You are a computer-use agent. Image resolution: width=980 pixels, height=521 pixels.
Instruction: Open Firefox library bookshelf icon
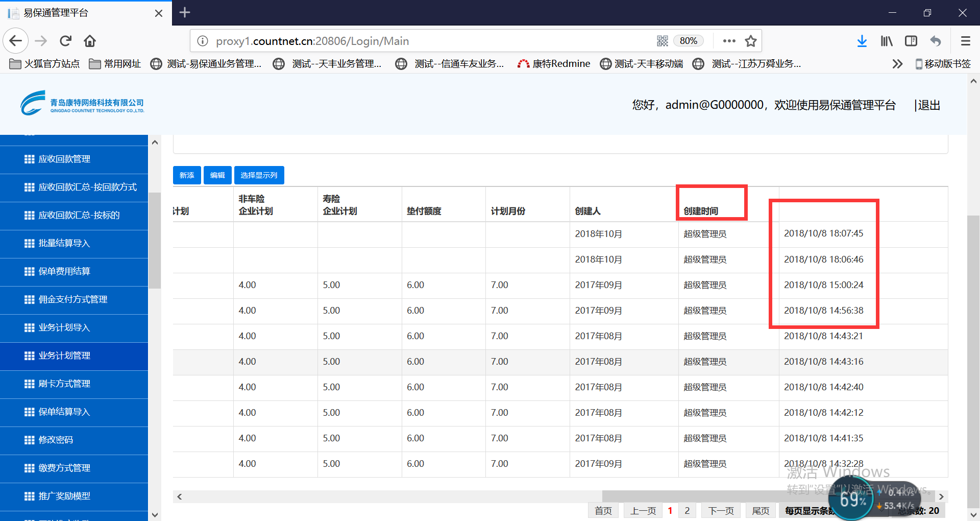tap(887, 41)
